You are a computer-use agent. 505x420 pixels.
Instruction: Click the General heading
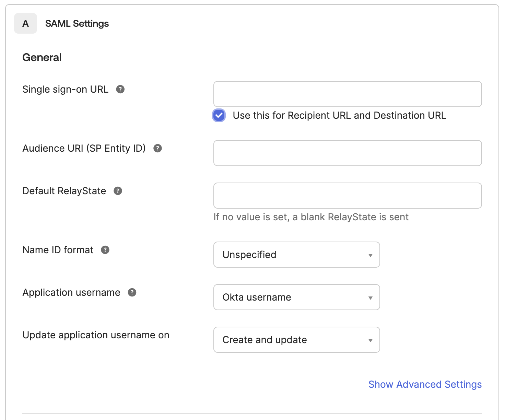[42, 57]
